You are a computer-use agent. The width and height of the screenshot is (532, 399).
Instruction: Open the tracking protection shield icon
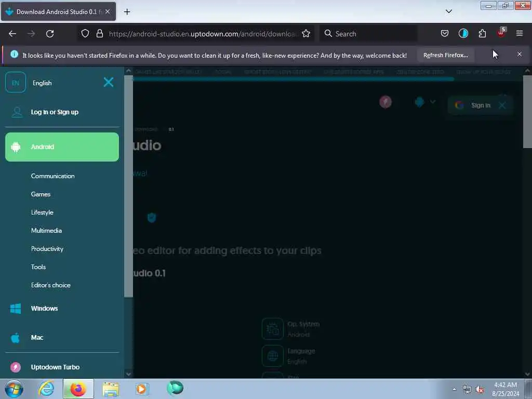[85, 33]
